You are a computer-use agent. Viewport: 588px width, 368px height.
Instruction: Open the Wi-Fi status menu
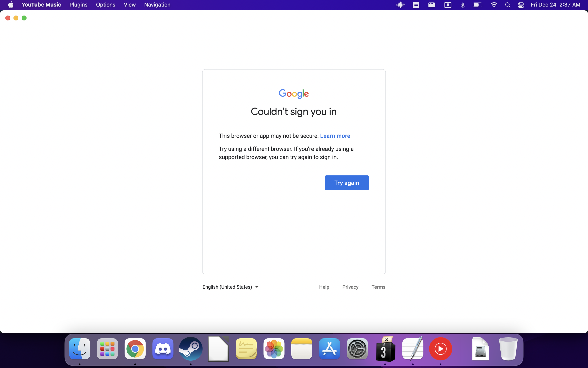pos(494,5)
